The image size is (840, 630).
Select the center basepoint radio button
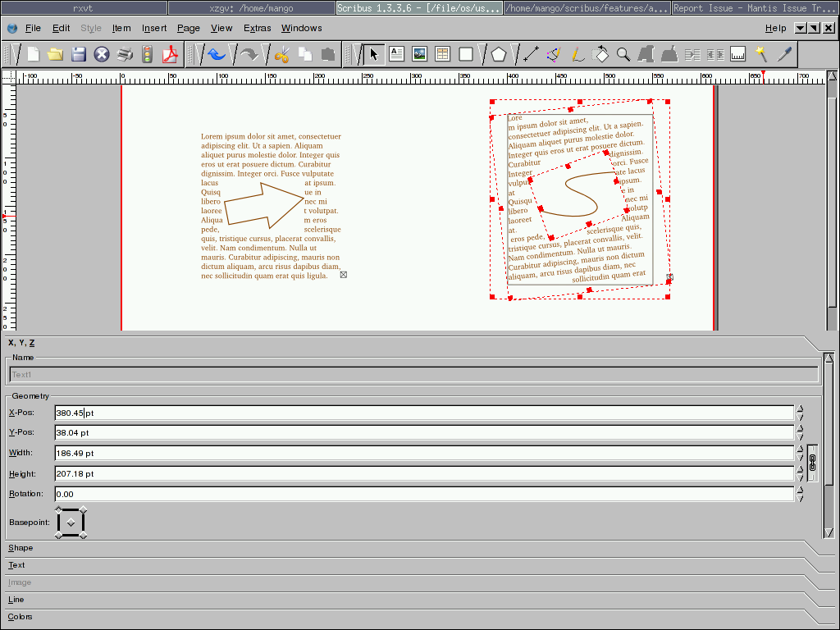coord(71,523)
